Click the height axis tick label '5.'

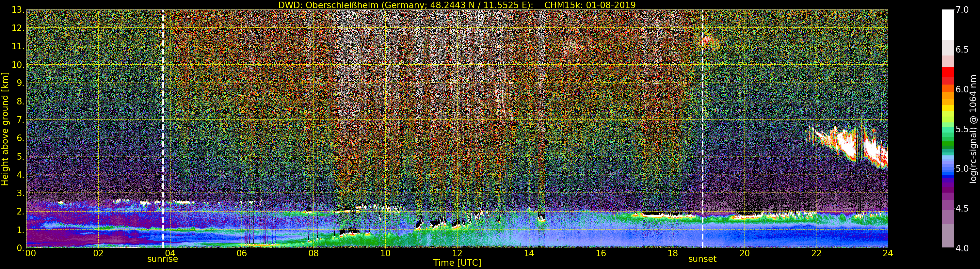[x=21, y=156]
